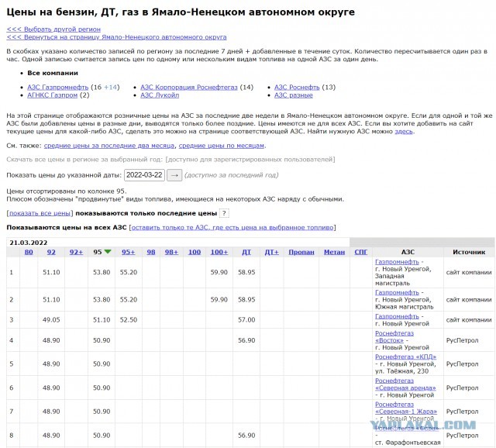The height and width of the screenshot is (448, 496).
Task: Sort table by column 92
Action: click(51, 252)
